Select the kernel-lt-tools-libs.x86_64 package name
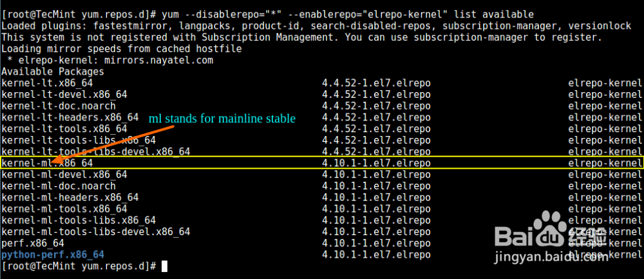 (79, 140)
